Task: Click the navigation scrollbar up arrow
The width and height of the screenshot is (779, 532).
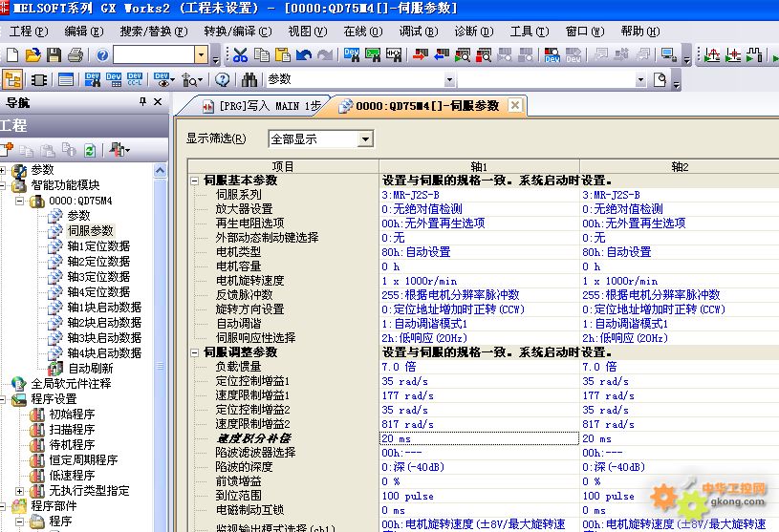Action: coord(160,171)
